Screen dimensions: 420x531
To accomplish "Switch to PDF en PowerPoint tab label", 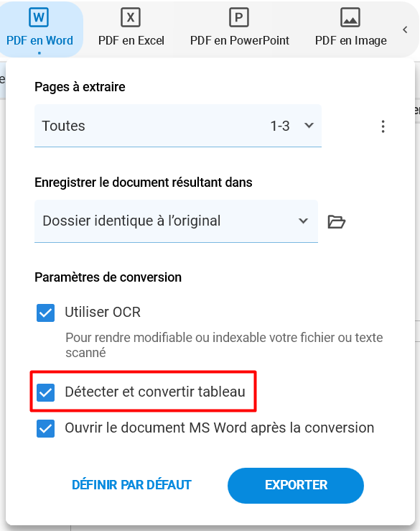I will point(240,41).
